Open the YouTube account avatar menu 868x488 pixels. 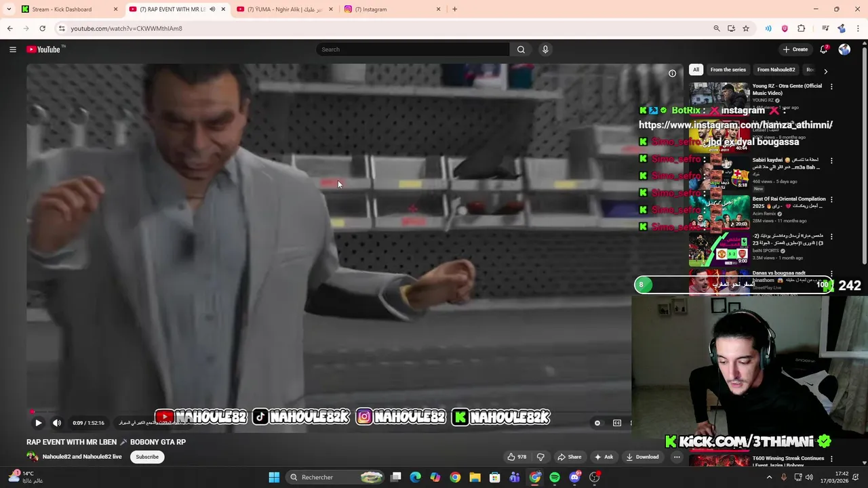point(844,49)
